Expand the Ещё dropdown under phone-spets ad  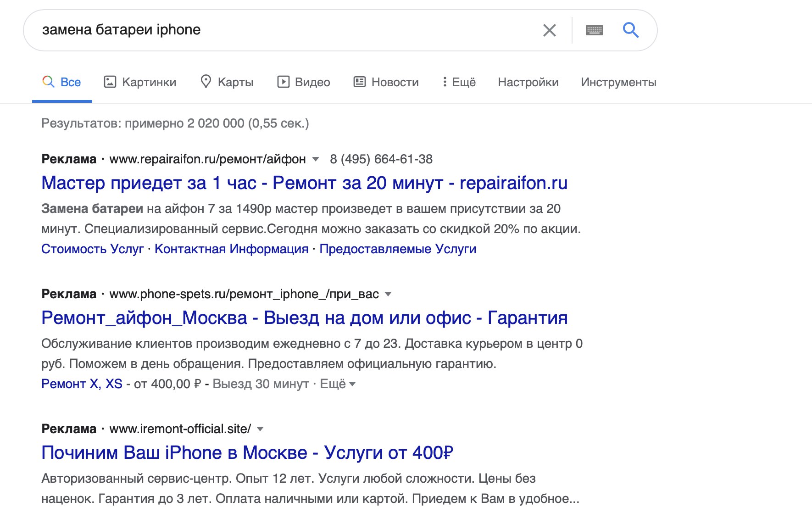pos(338,384)
